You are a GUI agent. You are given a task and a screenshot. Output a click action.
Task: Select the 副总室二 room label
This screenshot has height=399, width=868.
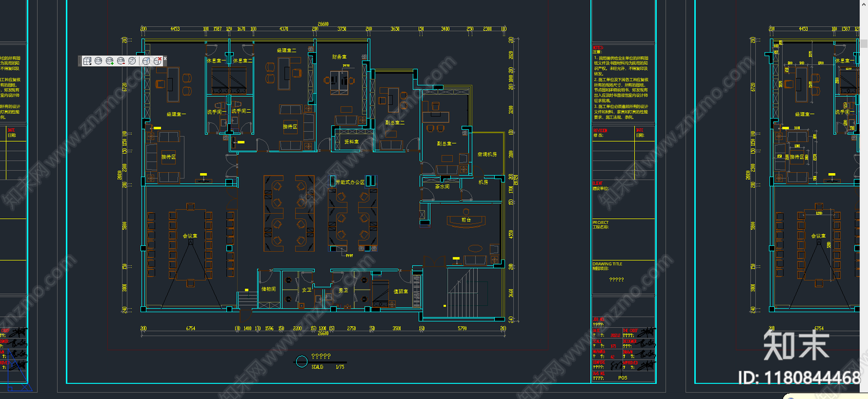point(394,123)
